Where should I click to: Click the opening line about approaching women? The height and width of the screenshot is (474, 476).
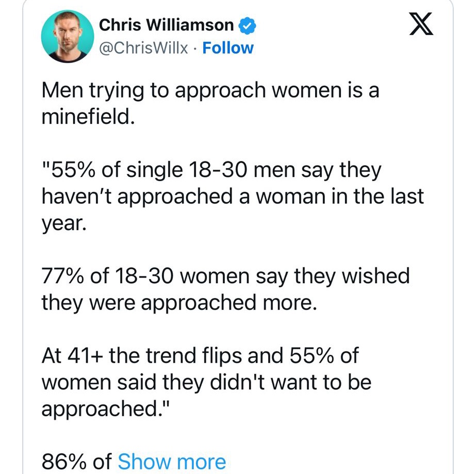click(210, 91)
